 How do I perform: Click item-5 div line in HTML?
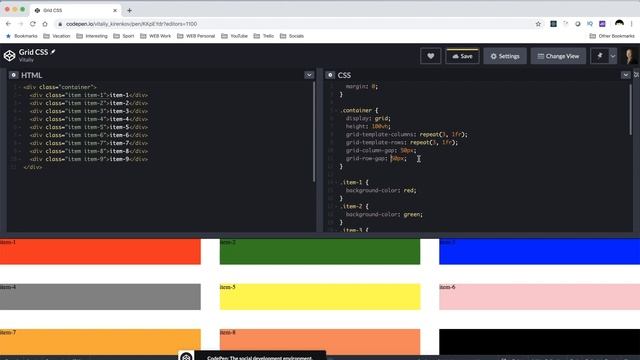[x=89, y=127]
